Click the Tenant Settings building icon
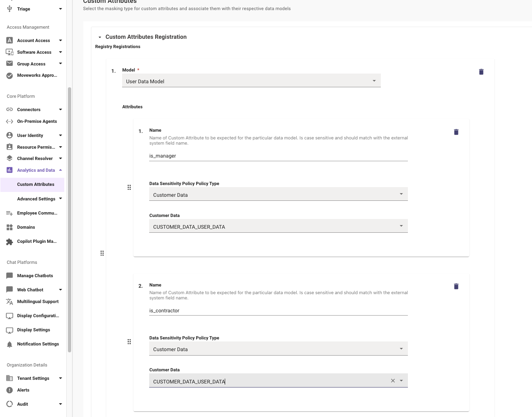Viewport: 532px width, 417px height. click(x=10, y=378)
